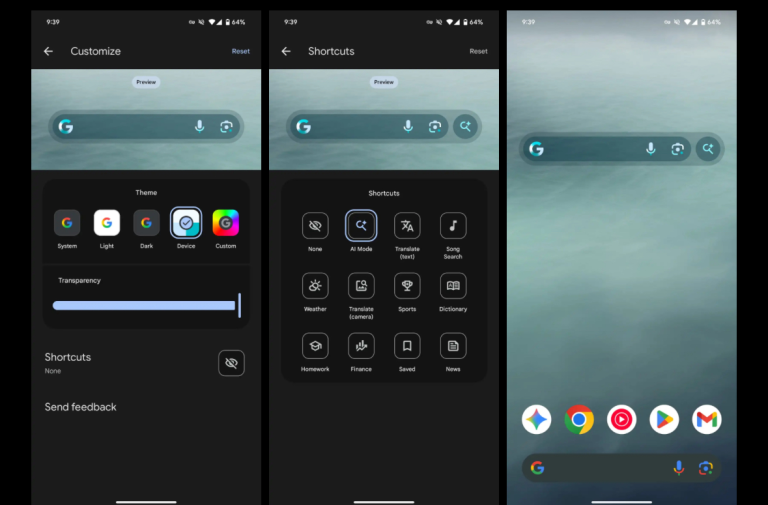The width and height of the screenshot is (768, 505).
Task: Choose the AI Mode shortcut
Action: 361,225
